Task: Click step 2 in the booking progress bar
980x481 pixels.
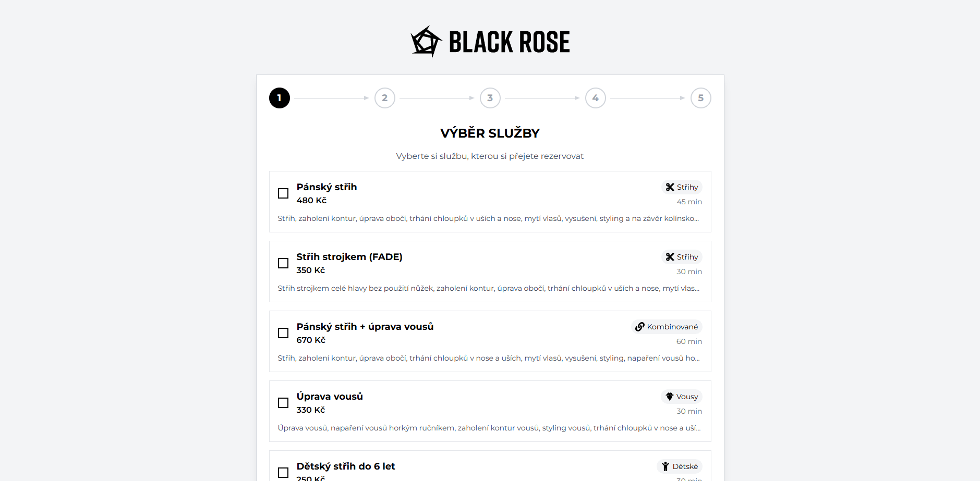Action: click(x=384, y=97)
